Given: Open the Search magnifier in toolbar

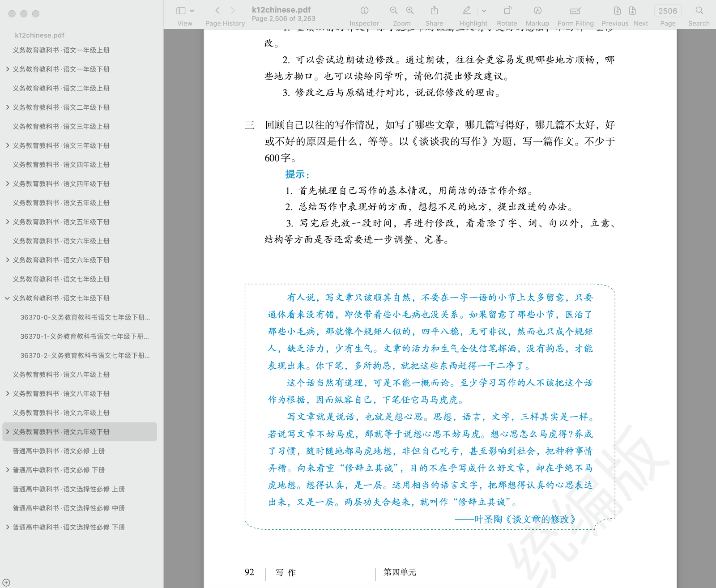Looking at the screenshot, I should [699, 11].
